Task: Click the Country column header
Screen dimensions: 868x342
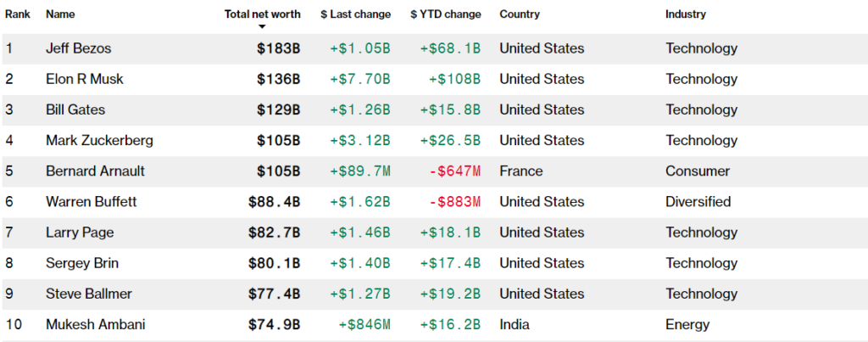Action: coord(519,14)
